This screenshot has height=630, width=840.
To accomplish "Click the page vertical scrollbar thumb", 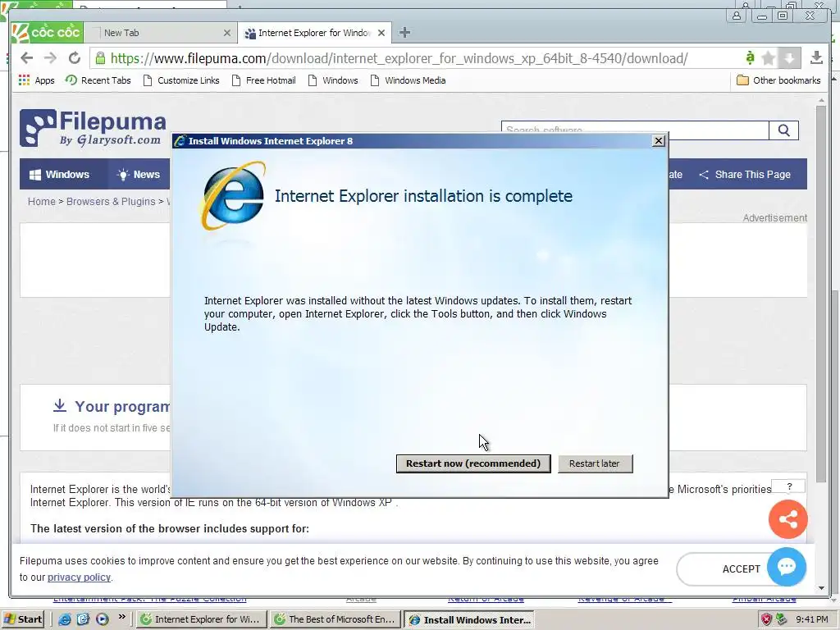I will click(x=820, y=294).
